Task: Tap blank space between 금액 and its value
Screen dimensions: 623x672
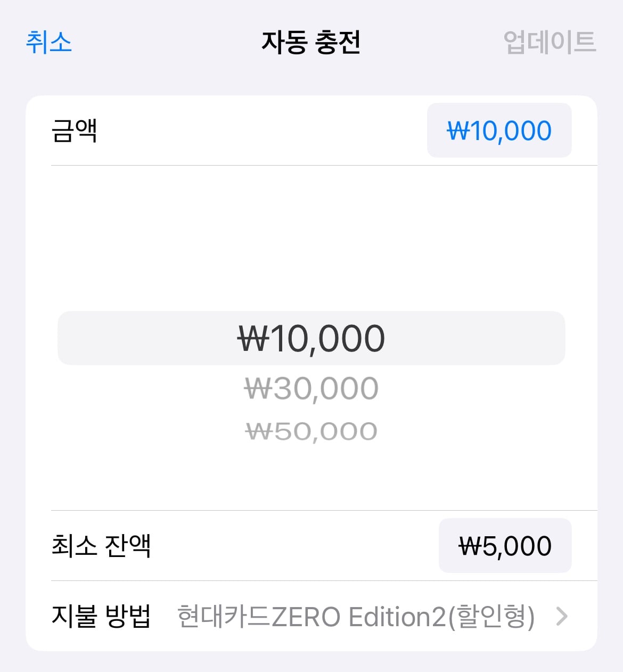Action: tap(261, 130)
